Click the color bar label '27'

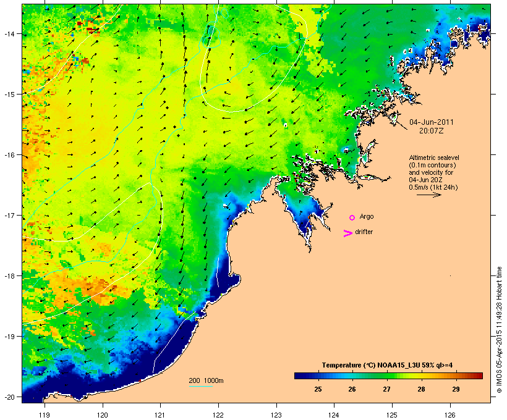click(x=386, y=389)
